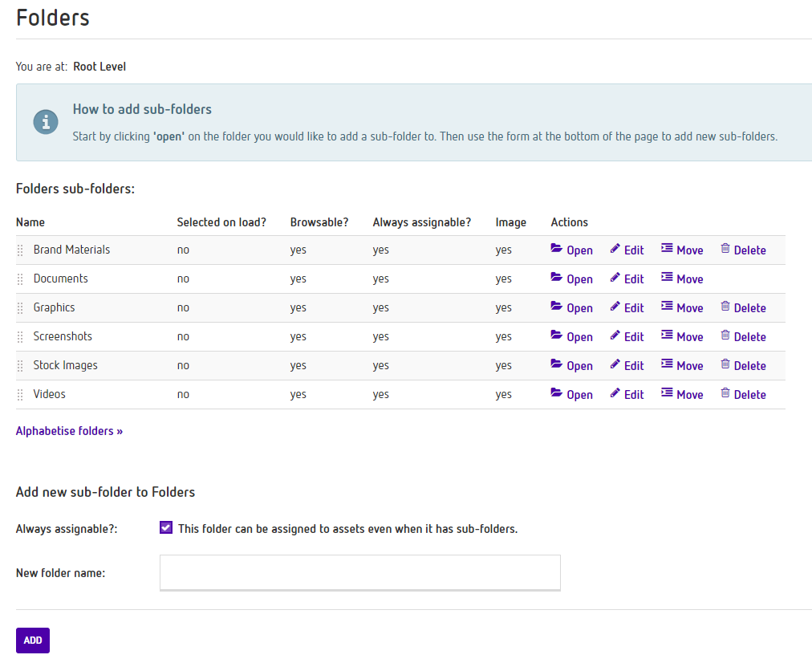812x667 pixels.
Task: Open the Screenshots folder
Action: coord(572,337)
